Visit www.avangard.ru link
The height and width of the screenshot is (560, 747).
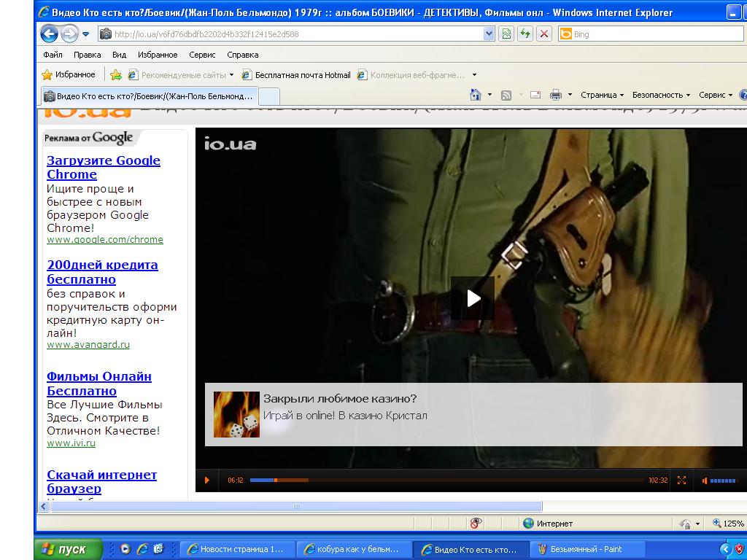(x=88, y=344)
